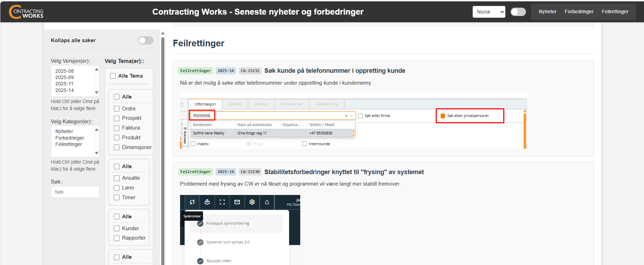Click title Stabilitetsforbedringer knyttet til frysing
644x265 pixels.
point(344,172)
